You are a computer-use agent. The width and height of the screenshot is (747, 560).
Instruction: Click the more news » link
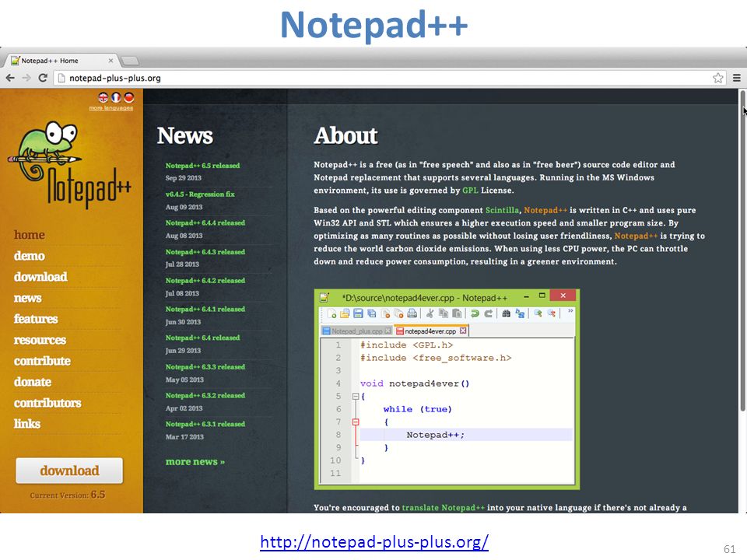[195, 461]
